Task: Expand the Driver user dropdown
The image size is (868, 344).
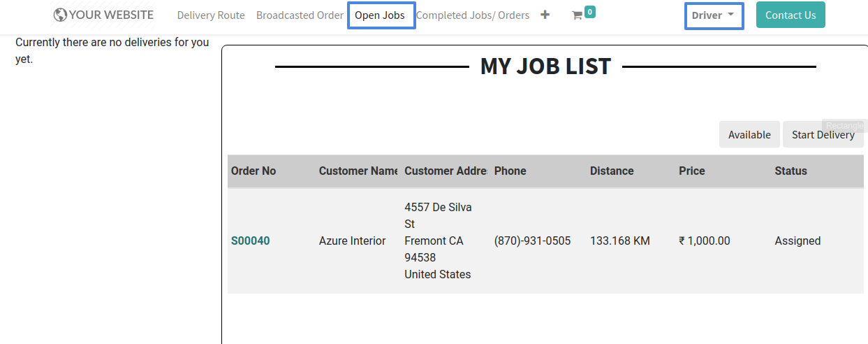Action: click(x=714, y=15)
